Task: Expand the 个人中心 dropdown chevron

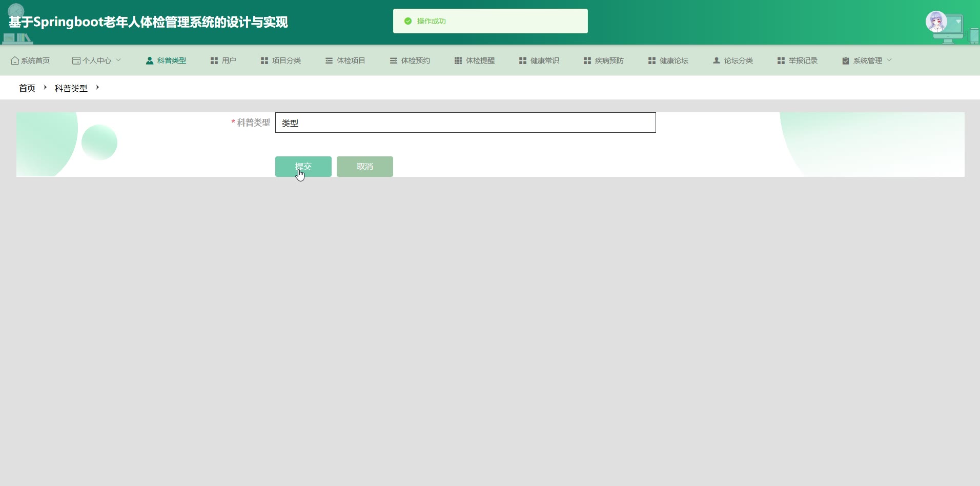Action: coord(118,60)
